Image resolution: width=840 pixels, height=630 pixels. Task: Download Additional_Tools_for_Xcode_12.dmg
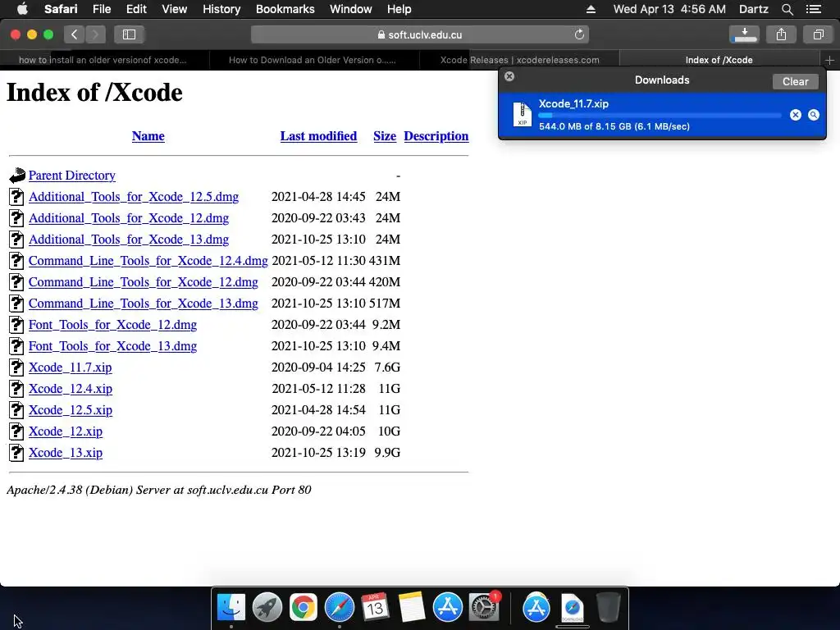(129, 218)
